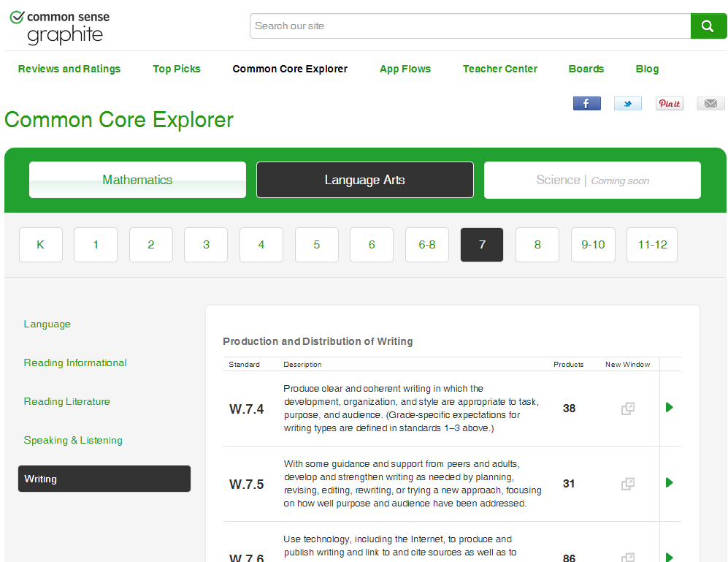Screen dimensions: 728x562
Task: Click the Description column header
Action: pos(303,365)
